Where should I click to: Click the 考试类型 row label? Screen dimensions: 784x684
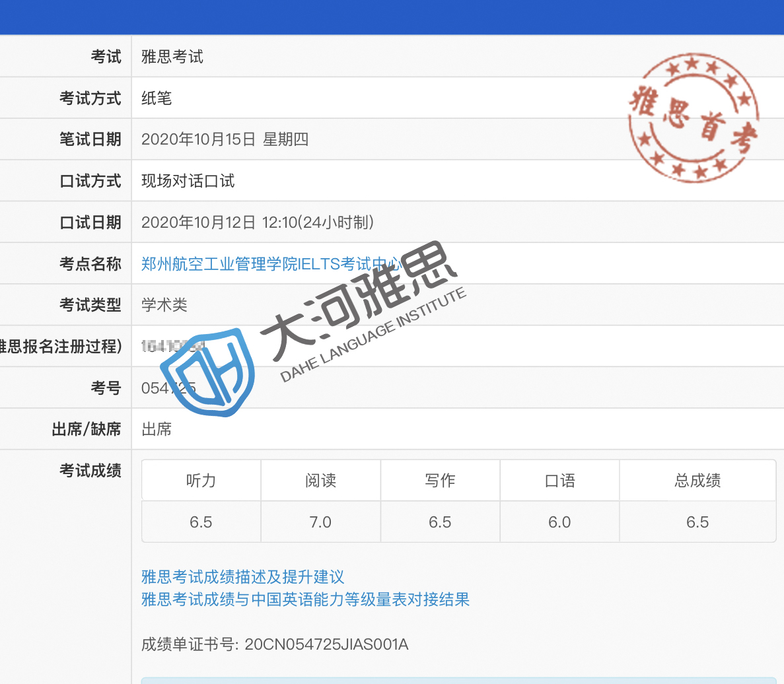90,304
